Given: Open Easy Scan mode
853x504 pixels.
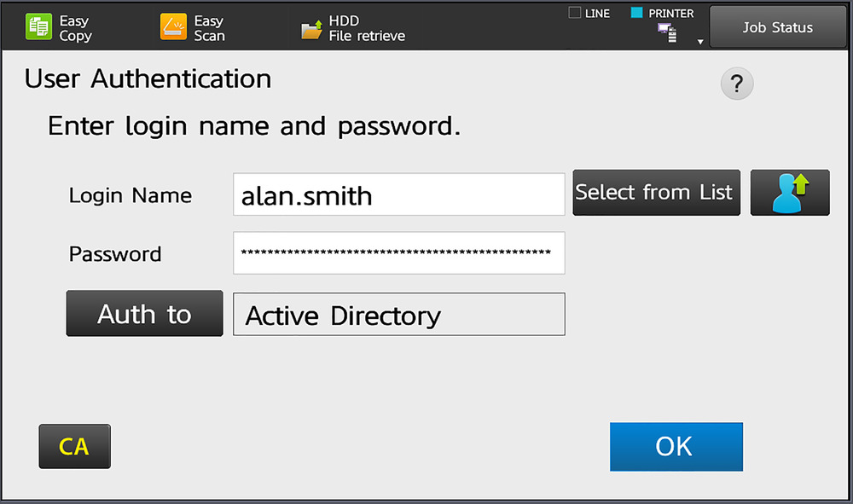Looking at the screenshot, I should pyautogui.click(x=193, y=28).
